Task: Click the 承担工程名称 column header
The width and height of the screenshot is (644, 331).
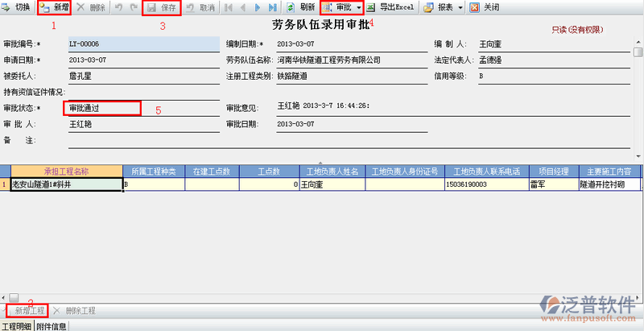Action: coord(65,172)
